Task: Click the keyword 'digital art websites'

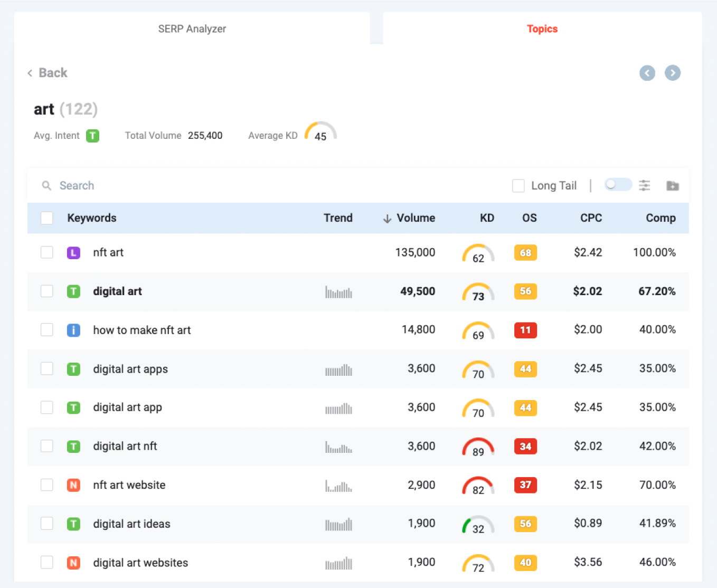Action: point(140,563)
